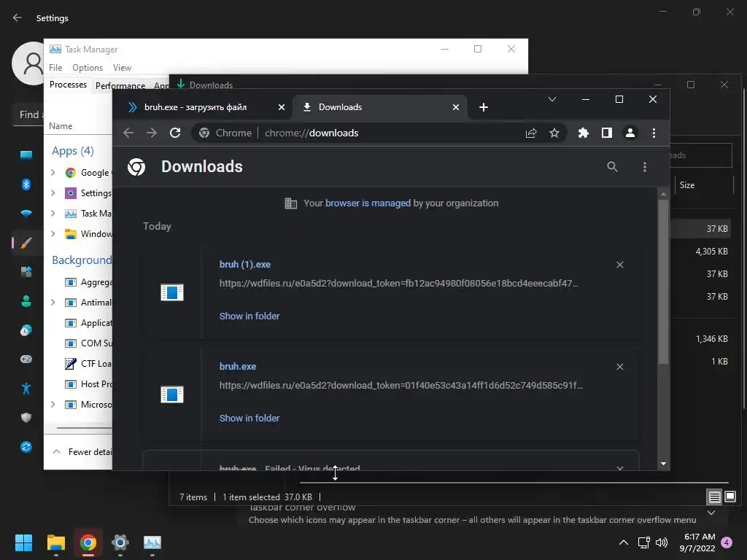The height and width of the screenshot is (560, 747).
Task: Go back in Chrome navigation
Action: point(128,133)
